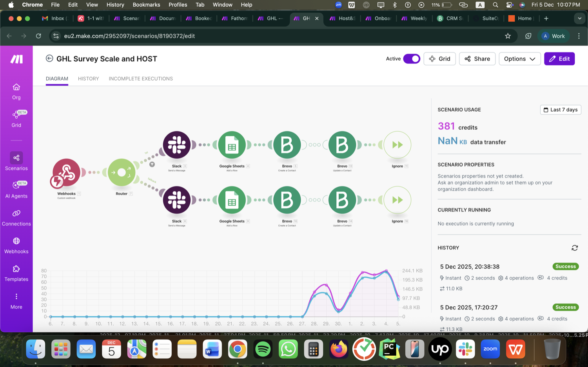The image size is (588, 367).
Task: Bookmark page with star icon
Action: click(x=508, y=36)
